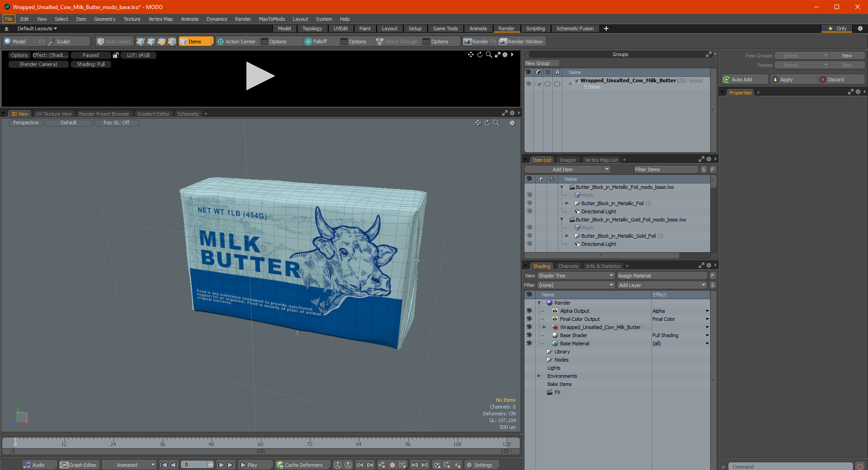Click the Polygons selection mode icon
868x470 pixels.
click(x=161, y=42)
